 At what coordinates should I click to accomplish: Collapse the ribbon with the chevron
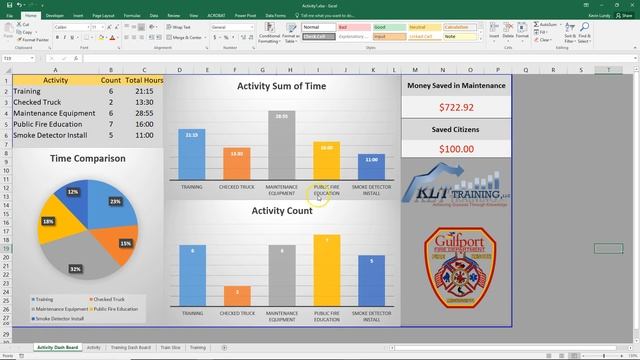coord(635,48)
